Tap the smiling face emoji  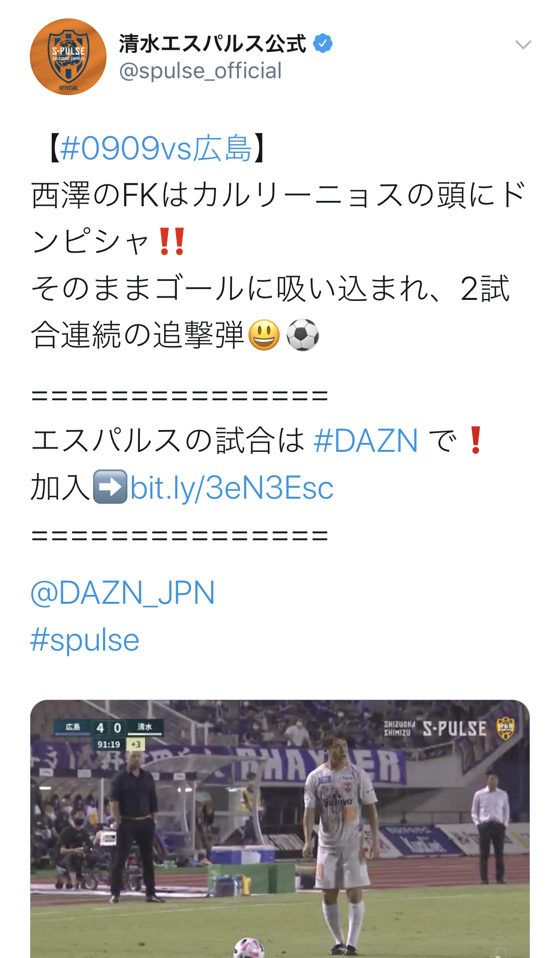[x=264, y=335]
